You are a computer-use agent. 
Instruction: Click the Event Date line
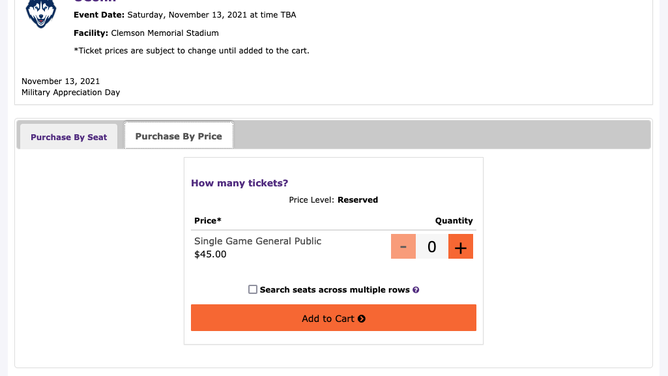tap(185, 15)
